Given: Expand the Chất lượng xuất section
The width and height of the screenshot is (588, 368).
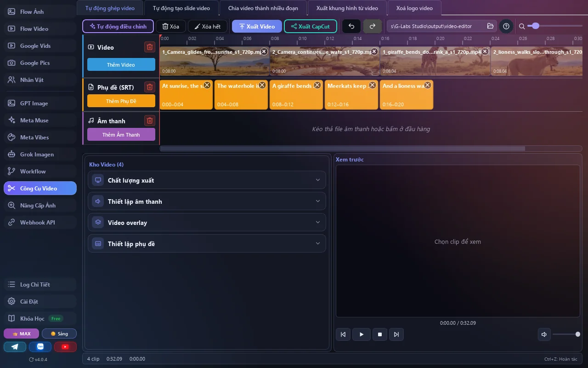Looking at the screenshot, I should click(x=207, y=180).
